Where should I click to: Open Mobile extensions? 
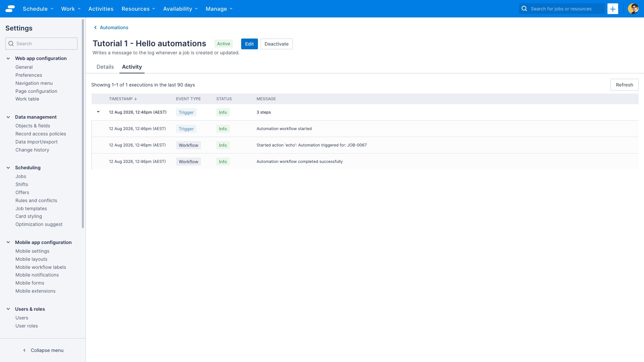pyautogui.click(x=35, y=291)
